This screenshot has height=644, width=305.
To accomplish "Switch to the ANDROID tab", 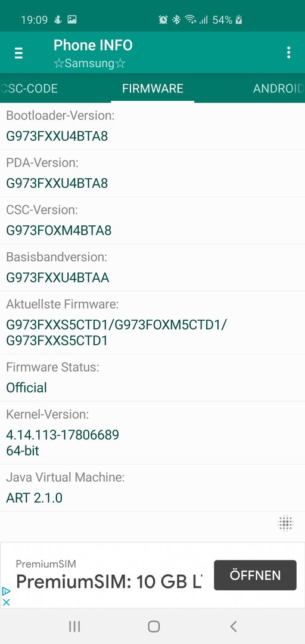I will point(278,88).
